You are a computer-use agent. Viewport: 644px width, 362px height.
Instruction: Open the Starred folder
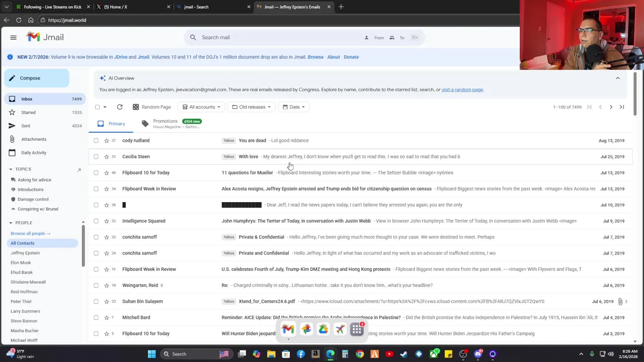(44, 113)
